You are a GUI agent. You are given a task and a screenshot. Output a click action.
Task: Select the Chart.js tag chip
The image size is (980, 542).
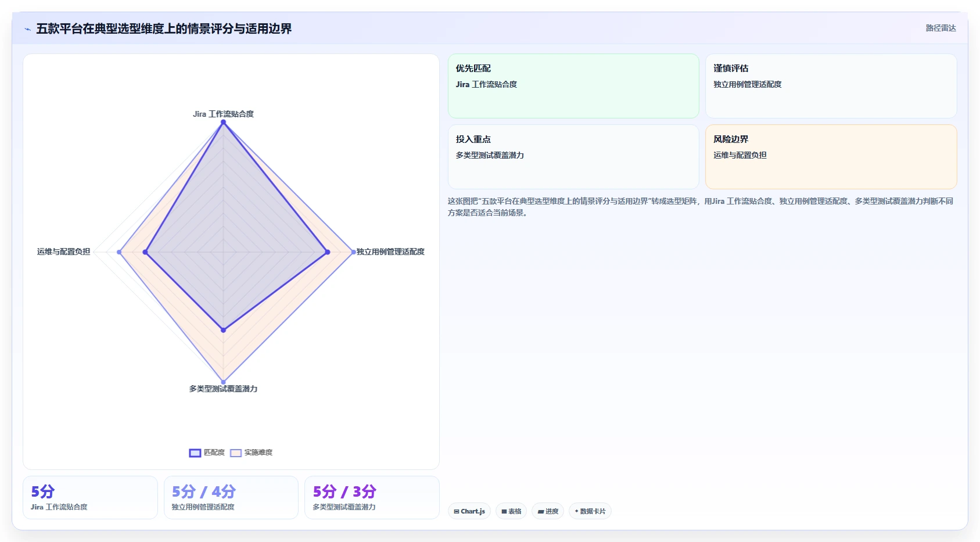tap(469, 511)
